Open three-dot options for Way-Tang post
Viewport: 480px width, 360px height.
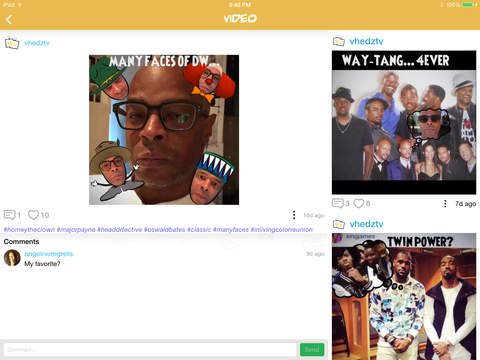click(445, 203)
